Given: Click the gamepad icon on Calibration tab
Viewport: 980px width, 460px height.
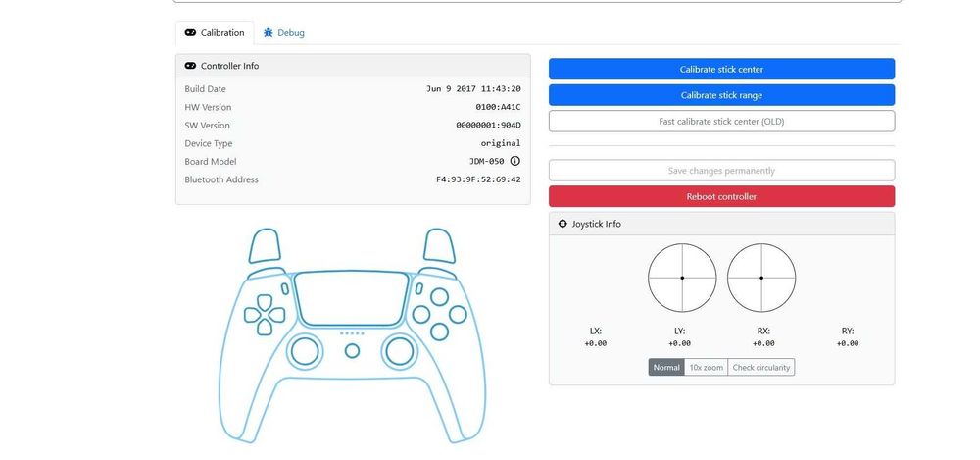Looking at the screenshot, I should click(x=191, y=33).
